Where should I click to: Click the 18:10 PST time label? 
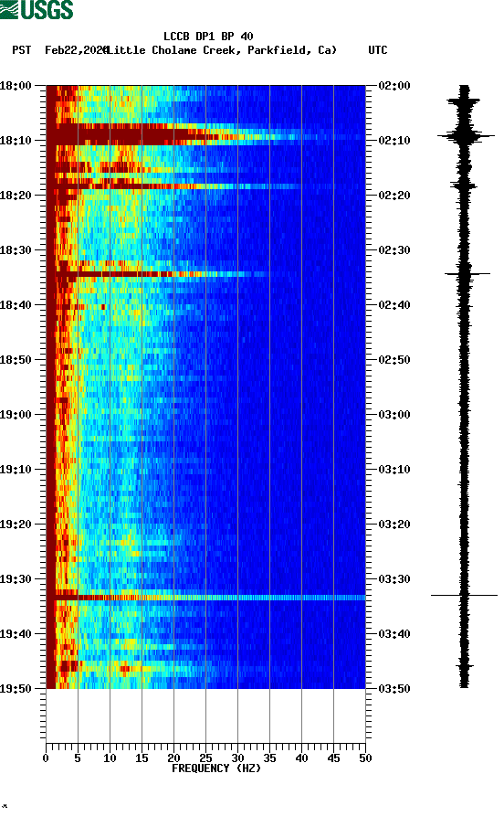pos(16,141)
